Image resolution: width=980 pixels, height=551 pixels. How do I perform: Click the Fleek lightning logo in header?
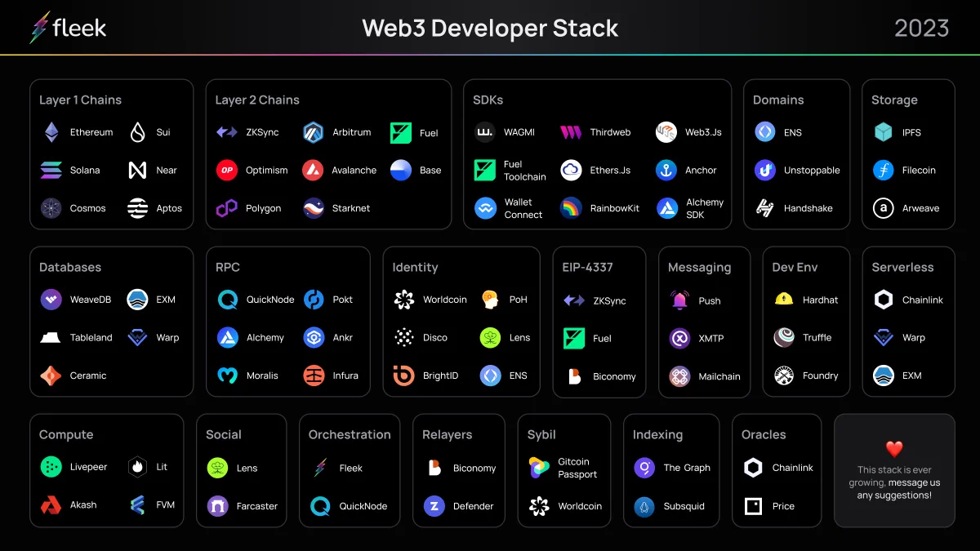click(39, 28)
